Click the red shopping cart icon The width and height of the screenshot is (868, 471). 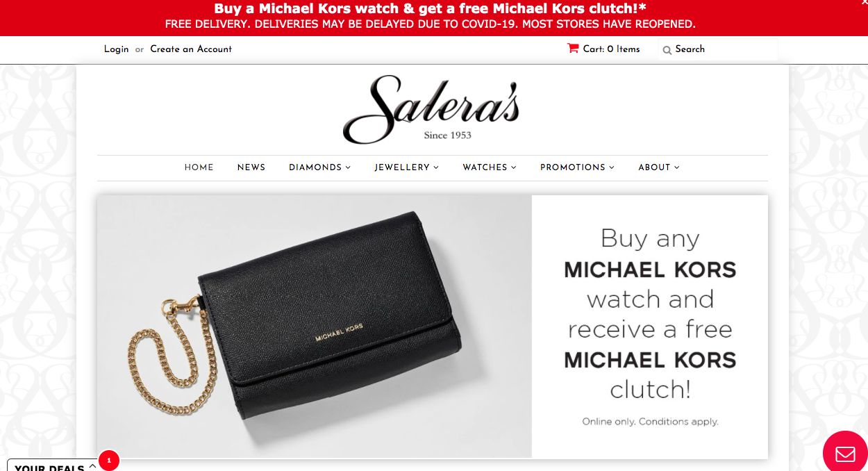(573, 49)
